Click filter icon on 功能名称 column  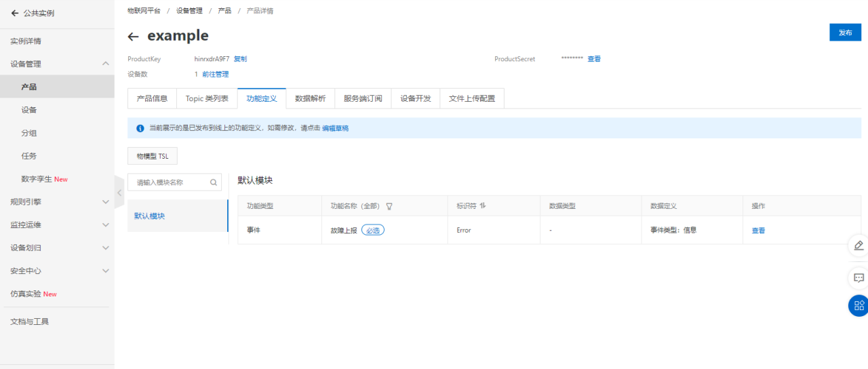[x=389, y=206]
